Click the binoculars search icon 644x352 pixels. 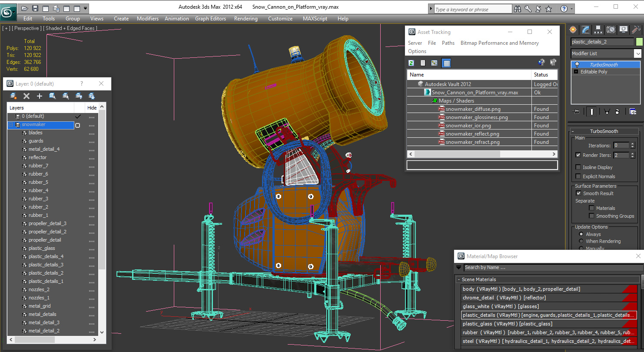point(518,9)
